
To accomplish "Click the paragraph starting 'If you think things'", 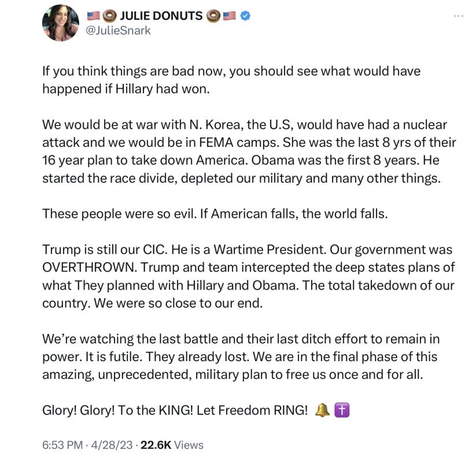I will point(231,80).
